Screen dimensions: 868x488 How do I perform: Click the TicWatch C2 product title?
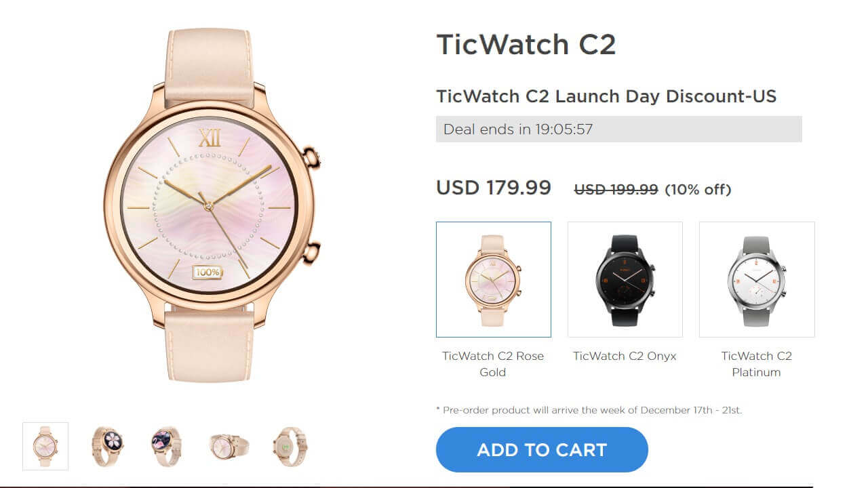[526, 45]
